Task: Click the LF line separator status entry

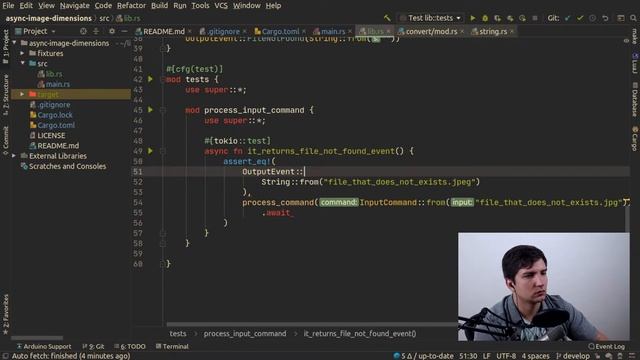Action: coord(487,356)
